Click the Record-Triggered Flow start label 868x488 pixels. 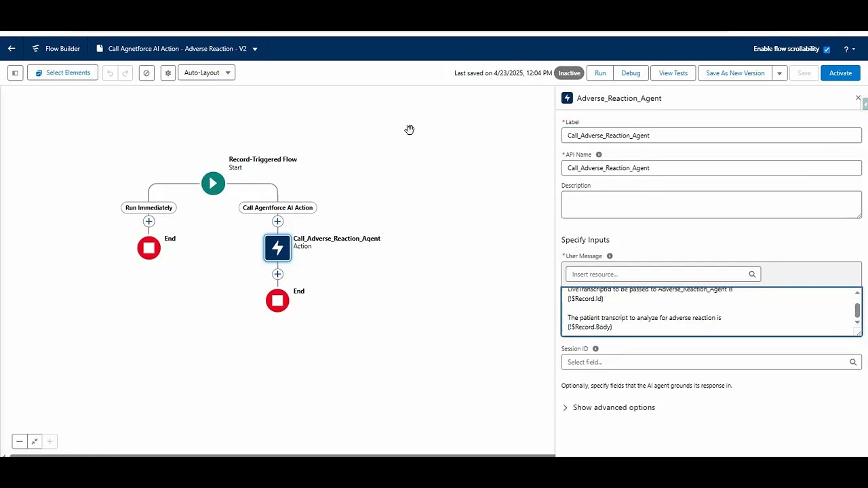click(263, 159)
